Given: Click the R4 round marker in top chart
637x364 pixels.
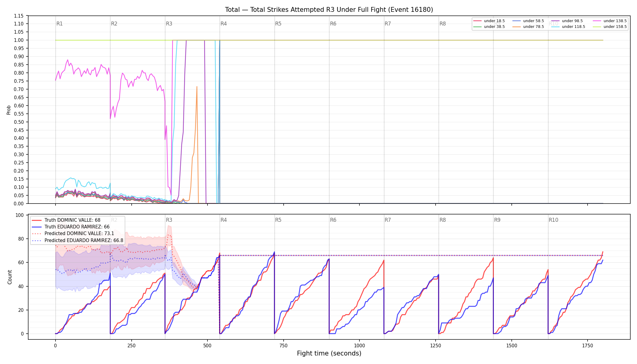Looking at the screenshot, I should (224, 24).
